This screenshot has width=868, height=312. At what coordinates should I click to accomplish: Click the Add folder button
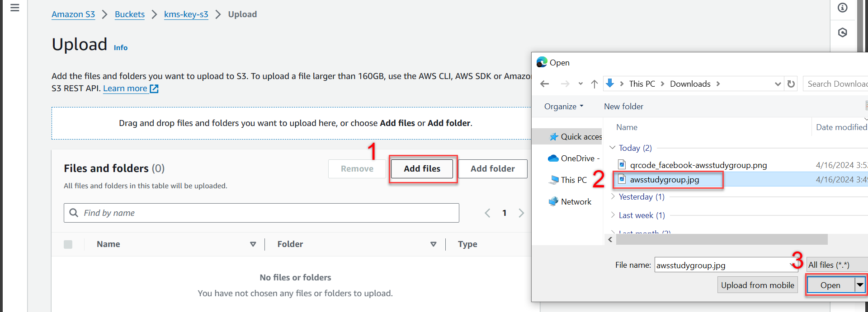(x=493, y=169)
